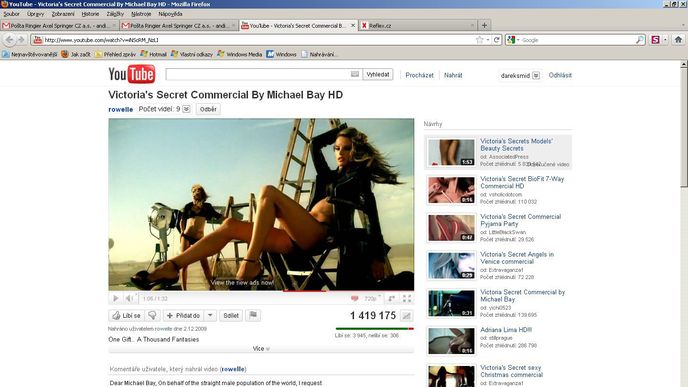The image size is (688, 387).
Task: Open the Hotmail bookmark
Action: pyautogui.click(x=154, y=54)
